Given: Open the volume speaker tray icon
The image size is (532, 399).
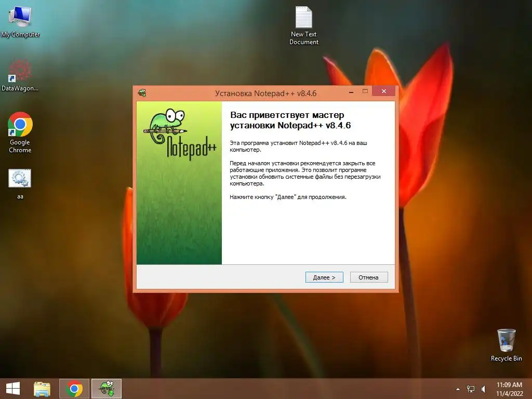Looking at the screenshot, I should pos(483,389).
